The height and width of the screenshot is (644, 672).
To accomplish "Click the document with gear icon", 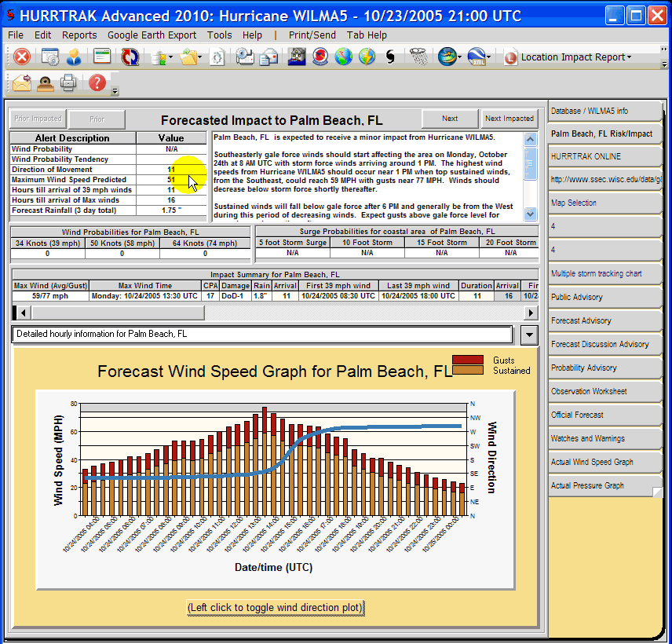I will 217,57.
